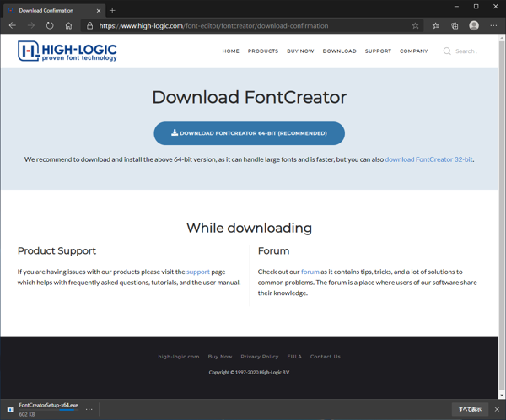Click the scrollbar up arrow
506x420 pixels.
502,38
